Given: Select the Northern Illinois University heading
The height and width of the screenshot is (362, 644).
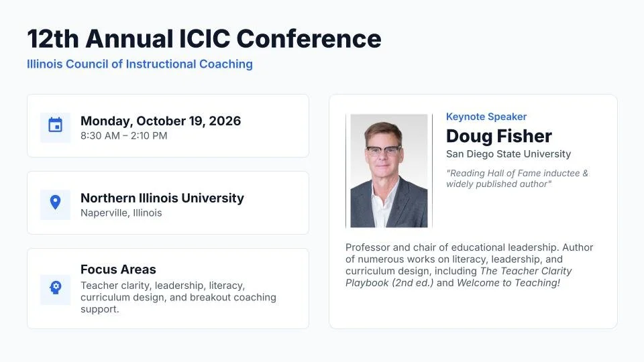Looking at the screenshot, I should click(x=162, y=198).
